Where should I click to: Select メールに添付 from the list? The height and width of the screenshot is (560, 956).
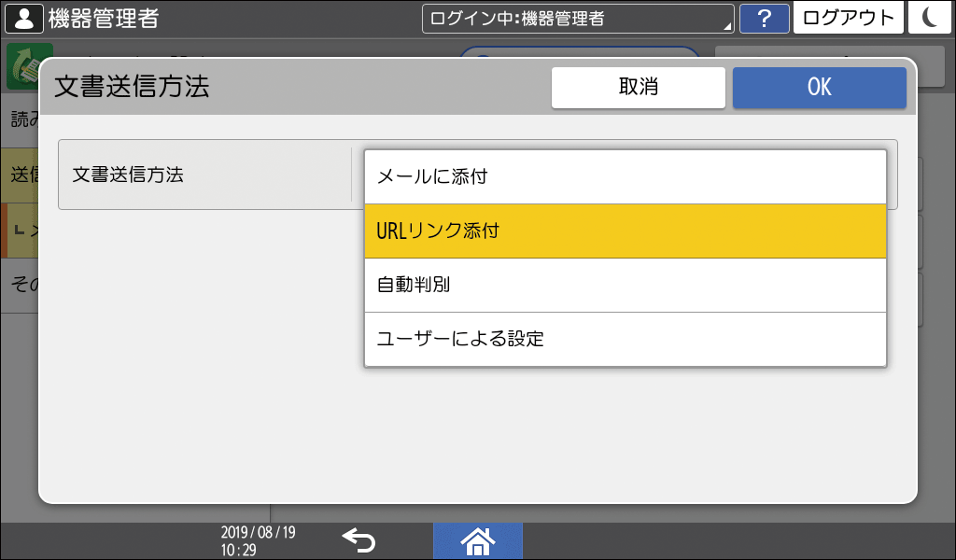tap(626, 176)
